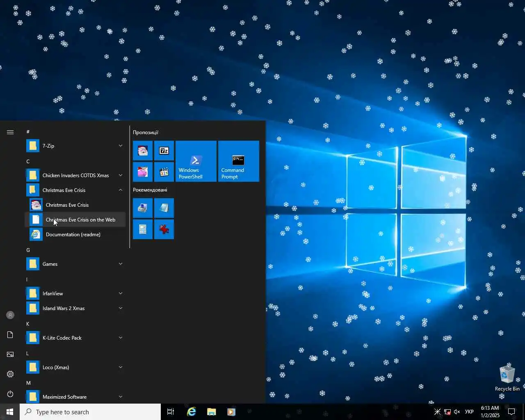Click the Power button in Start sidebar
Viewport: 525px width, 420px height.
[x=10, y=394]
